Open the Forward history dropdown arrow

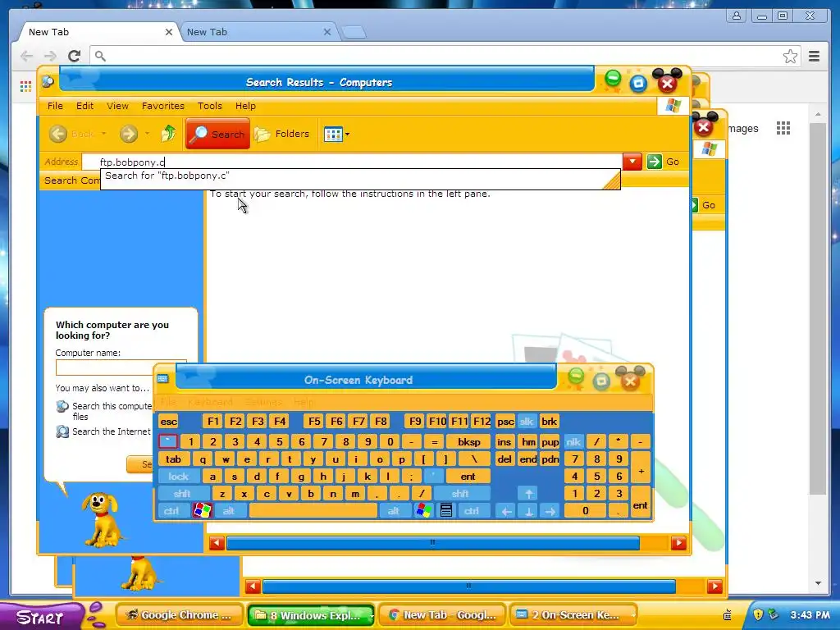(x=147, y=134)
